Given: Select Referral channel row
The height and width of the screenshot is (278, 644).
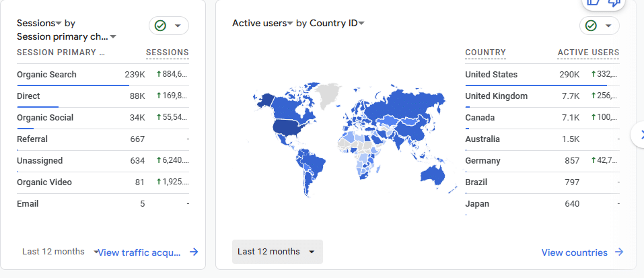Looking at the screenshot, I should [x=103, y=139].
